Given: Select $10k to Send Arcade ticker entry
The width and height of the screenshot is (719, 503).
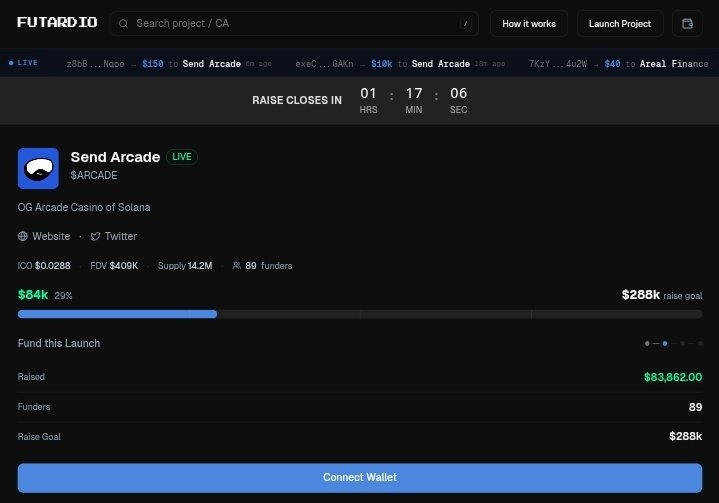Looking at the screenshot, I should point(400,64).
